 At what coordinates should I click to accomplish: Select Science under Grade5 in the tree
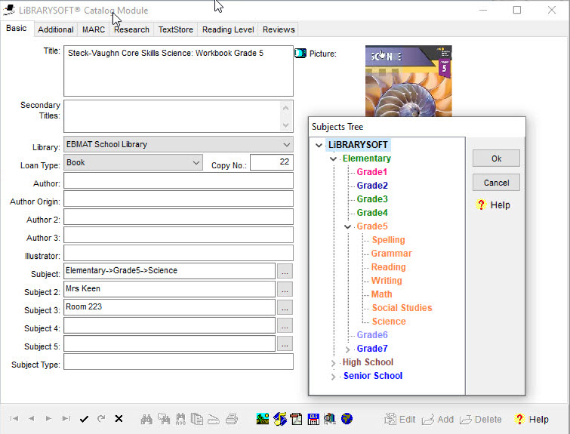pyautogui.click(x=389, y=322)
